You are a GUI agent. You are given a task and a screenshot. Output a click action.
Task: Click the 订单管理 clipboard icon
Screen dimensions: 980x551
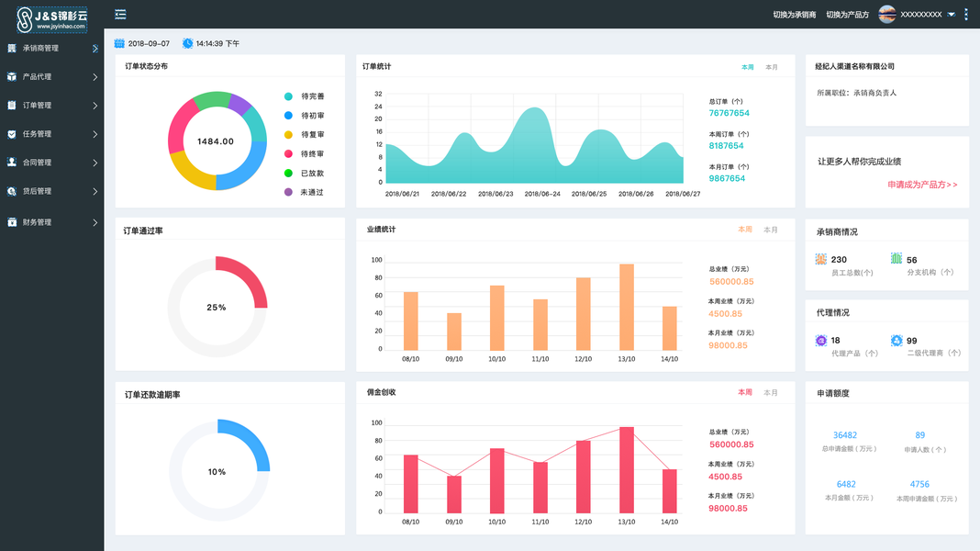pyautogui.click(x=12, y=105)
